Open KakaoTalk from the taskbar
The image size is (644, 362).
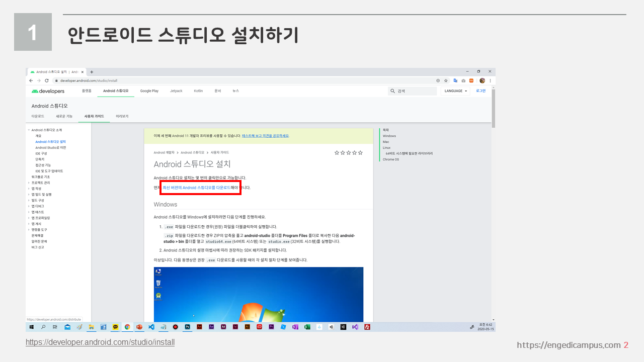115,327
